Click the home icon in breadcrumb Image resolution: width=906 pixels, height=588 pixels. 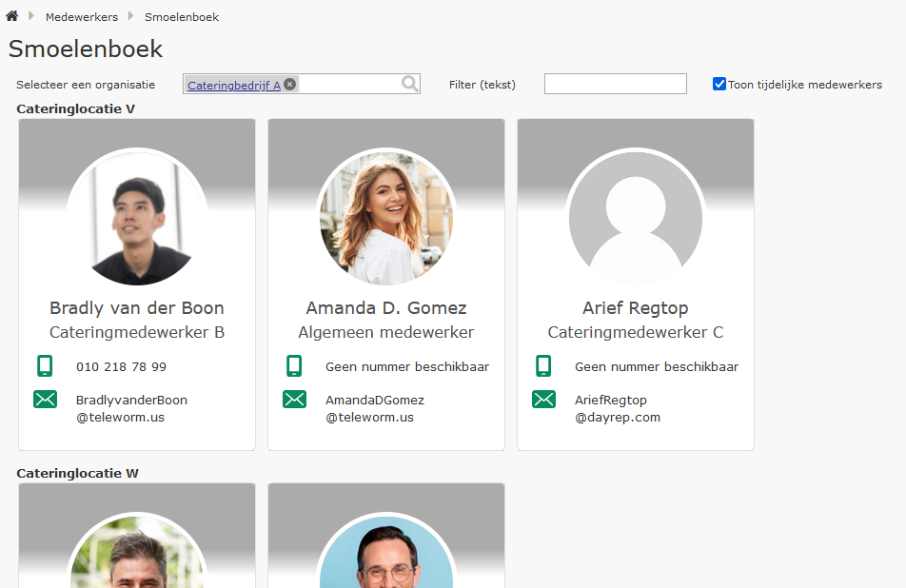pyautogui.click(x=12, y=16)
